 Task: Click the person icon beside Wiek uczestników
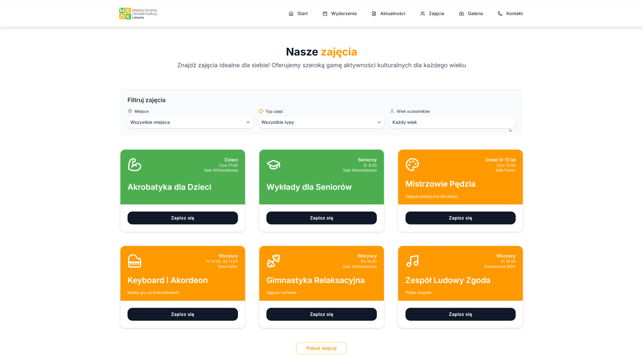click(x=392, y=111)
